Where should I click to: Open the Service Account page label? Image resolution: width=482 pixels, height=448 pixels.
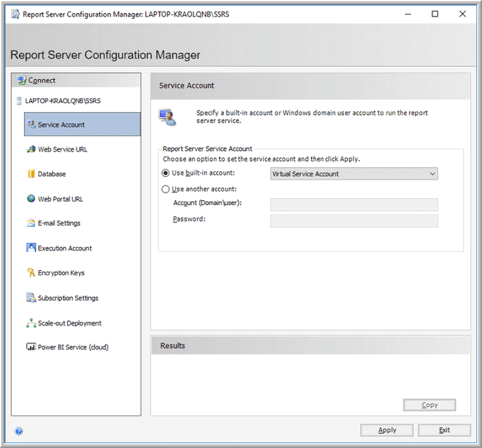point(61,125)
